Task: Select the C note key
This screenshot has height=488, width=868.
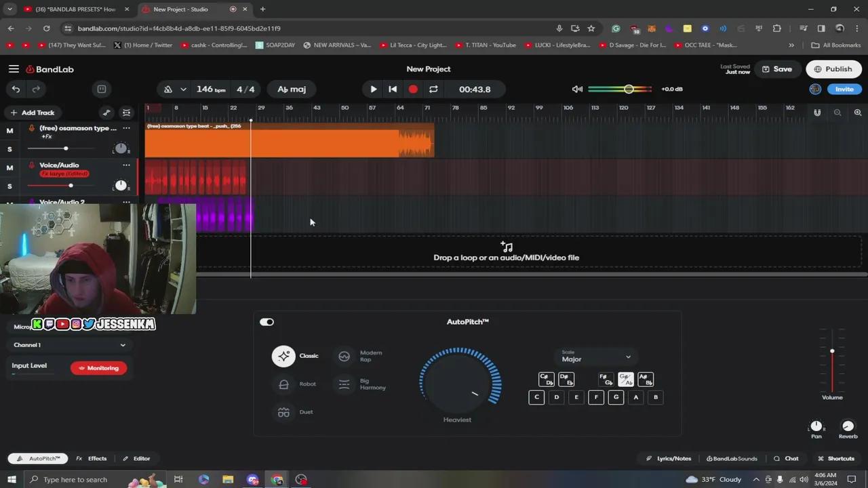Action: 536,397
